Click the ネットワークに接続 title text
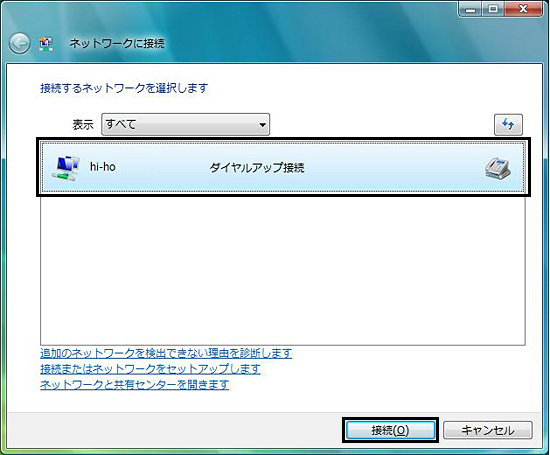 (117, 44)
